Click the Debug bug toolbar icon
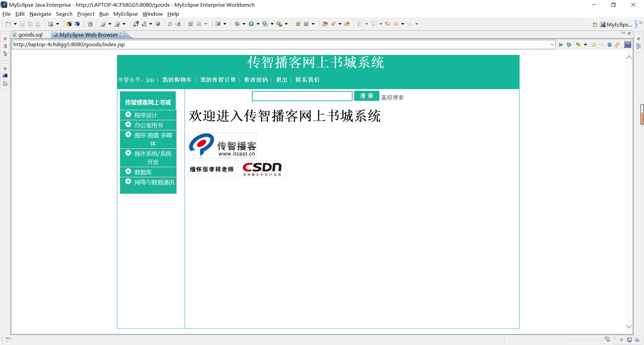Image resolution: width=644 pixels, height=345 pixels. pyautogui.click(x=237, y=24)
